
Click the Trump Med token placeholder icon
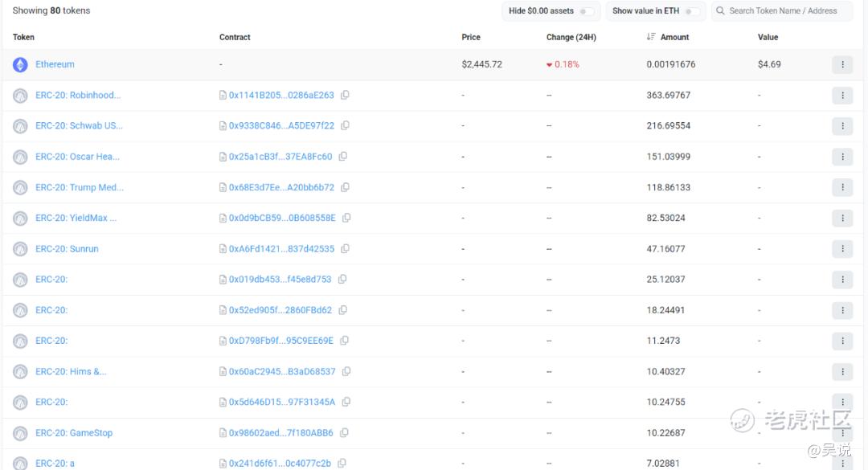click(x=20, y=188)
